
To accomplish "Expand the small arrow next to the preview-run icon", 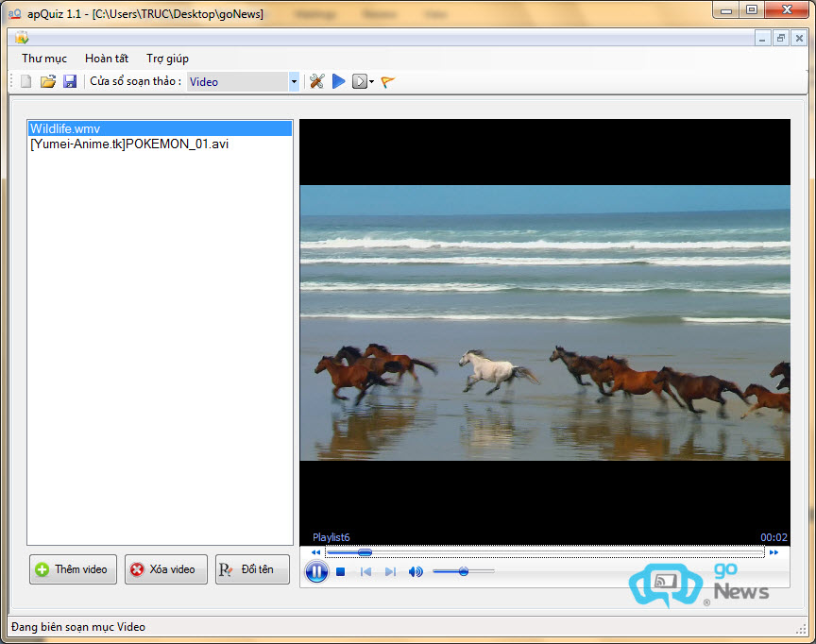I will [371, 81].
